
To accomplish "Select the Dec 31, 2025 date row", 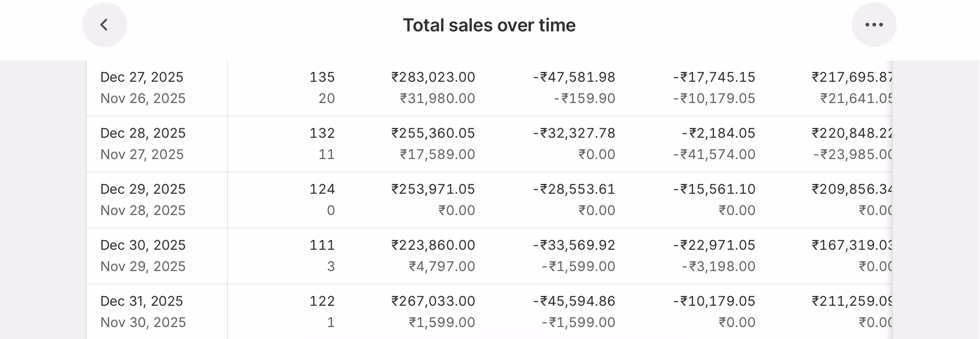I will 142,301.
